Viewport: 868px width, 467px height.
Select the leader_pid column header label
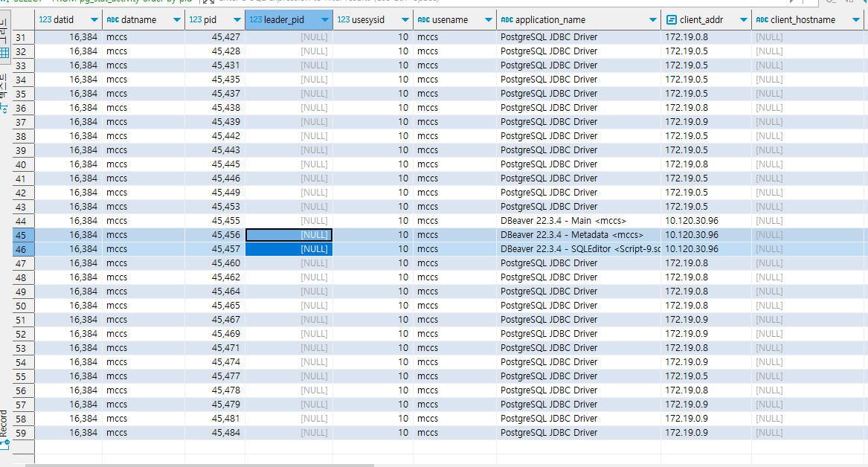click(x=284, y=20)
